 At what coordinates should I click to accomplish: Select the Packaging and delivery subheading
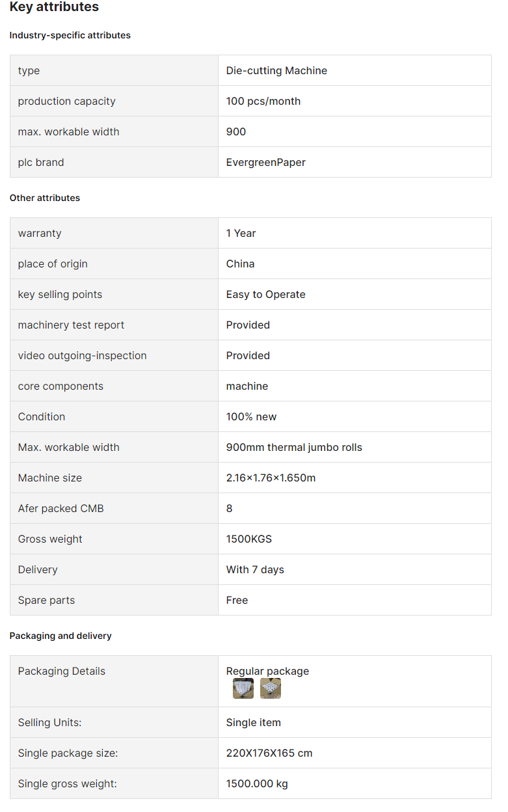click(x=60, y=636)
